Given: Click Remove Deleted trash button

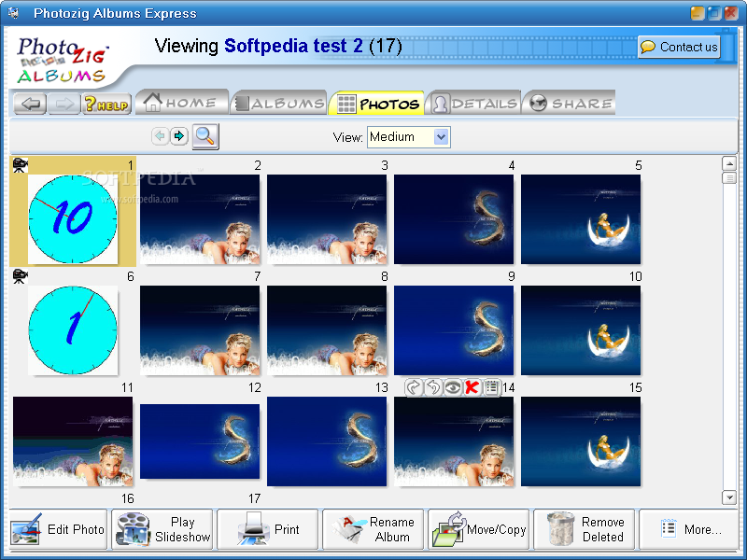Looking at the screenshot, I should (x=584, y=529).
